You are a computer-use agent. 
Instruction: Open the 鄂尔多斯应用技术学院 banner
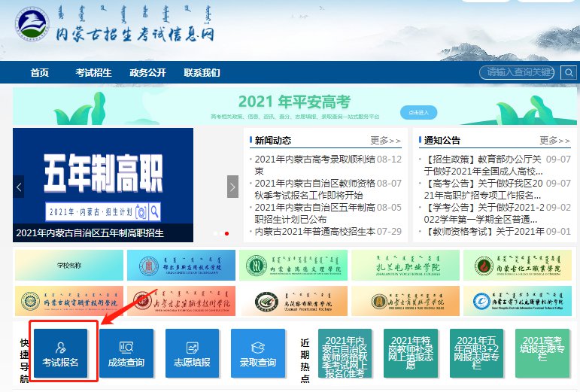(181, 265)
